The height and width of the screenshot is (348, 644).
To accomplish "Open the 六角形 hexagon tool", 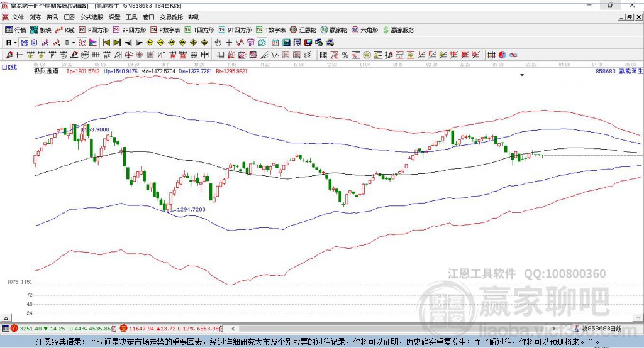I will pos(365,30).
